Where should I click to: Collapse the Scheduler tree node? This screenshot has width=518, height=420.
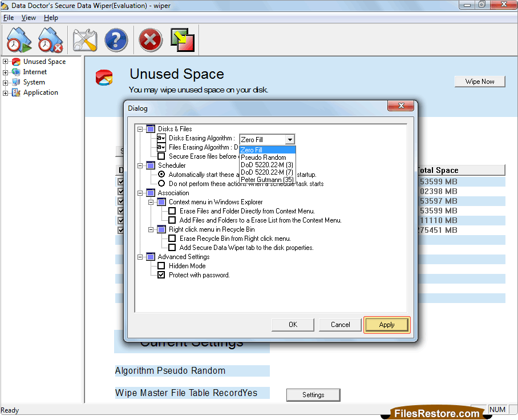click(140, 165)
